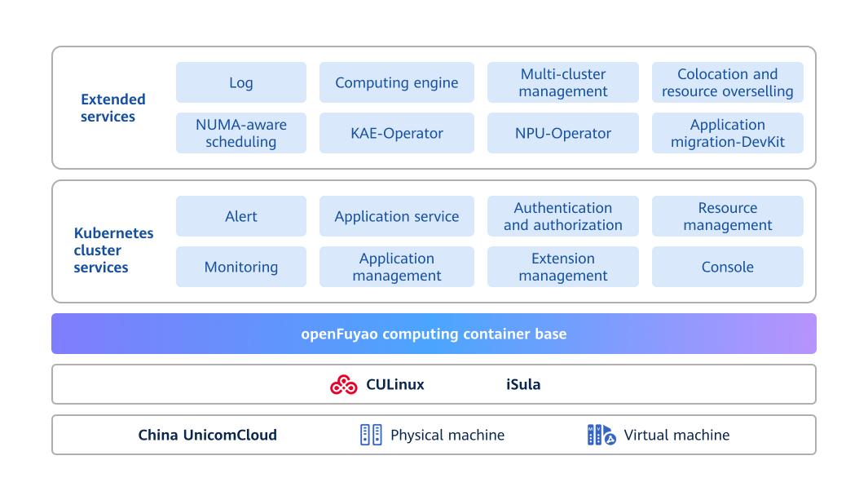Click the NUMA-aware scheduling block
This screenshot has height=500, width=868.
coord(240,133)
